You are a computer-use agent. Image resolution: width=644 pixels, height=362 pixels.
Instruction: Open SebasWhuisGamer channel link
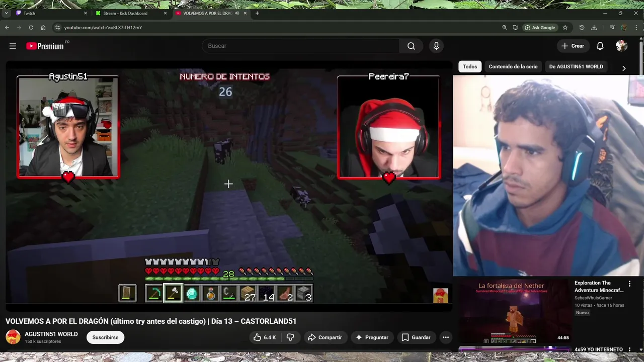pyautogui.click(x=593, y=298)
